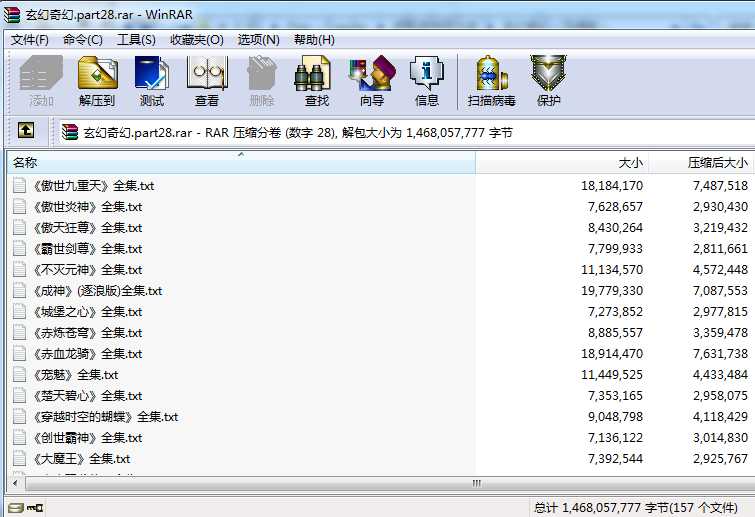Click the Extract To (解压到) toolbar icon

click(98, 73)
